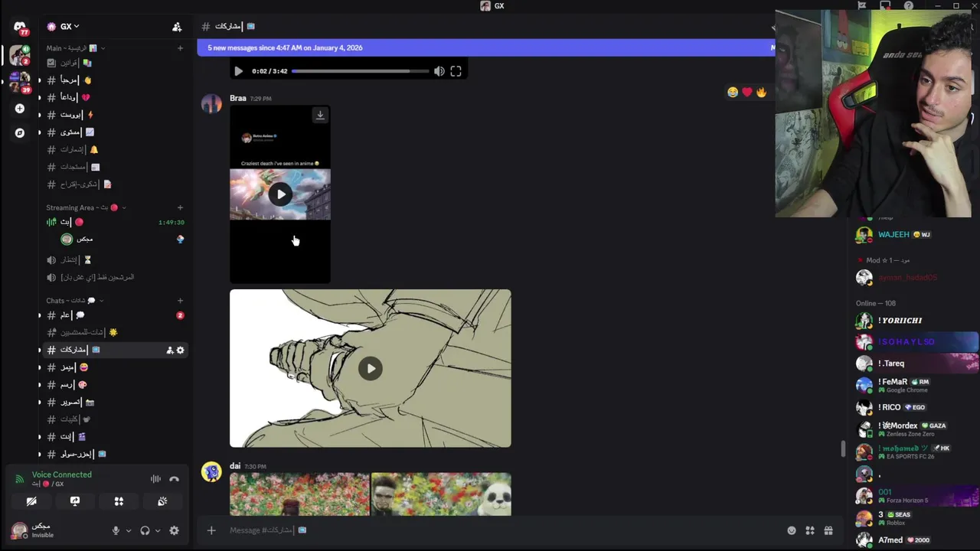The image size is (980, 551).
Task: Click the user avatar showing Invisible status
Action: click(x=19, y=530)
